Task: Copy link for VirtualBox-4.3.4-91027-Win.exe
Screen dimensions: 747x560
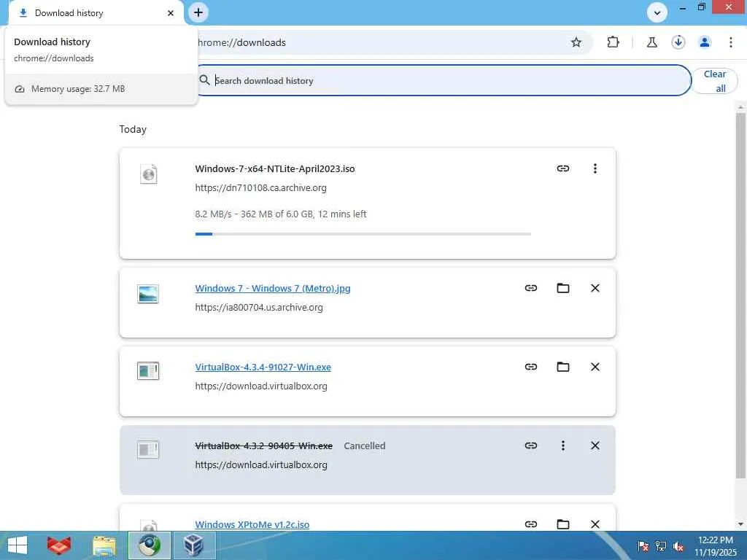Action: tap(531, 367)
